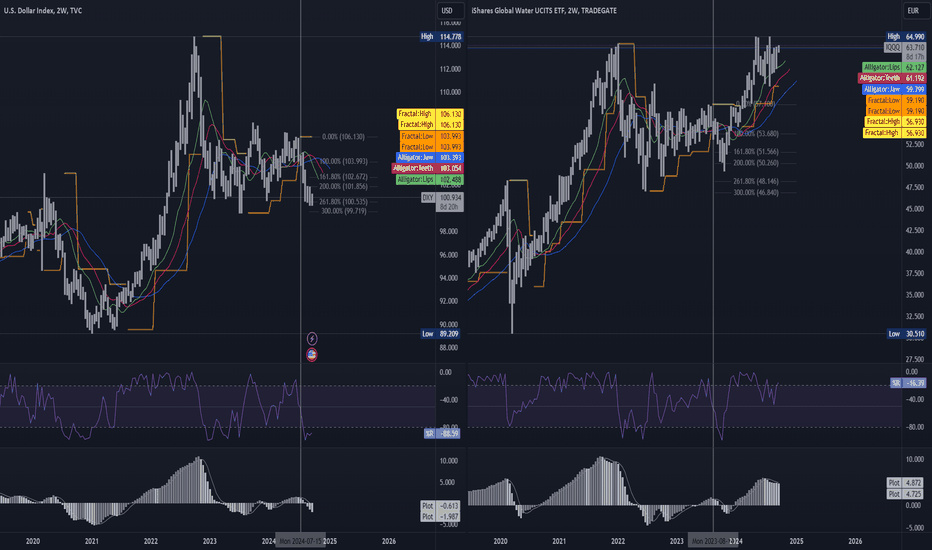The height and width of the screenshot is (550, 932).
Task: Select the High 64.990 price label
Action: pos(906,37)
